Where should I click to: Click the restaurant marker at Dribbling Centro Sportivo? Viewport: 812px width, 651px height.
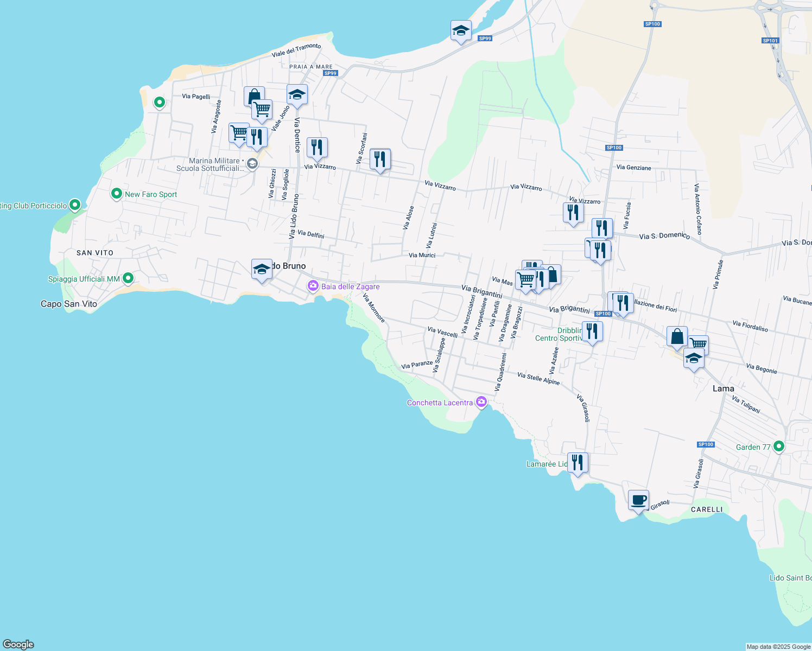click(592, 331)
